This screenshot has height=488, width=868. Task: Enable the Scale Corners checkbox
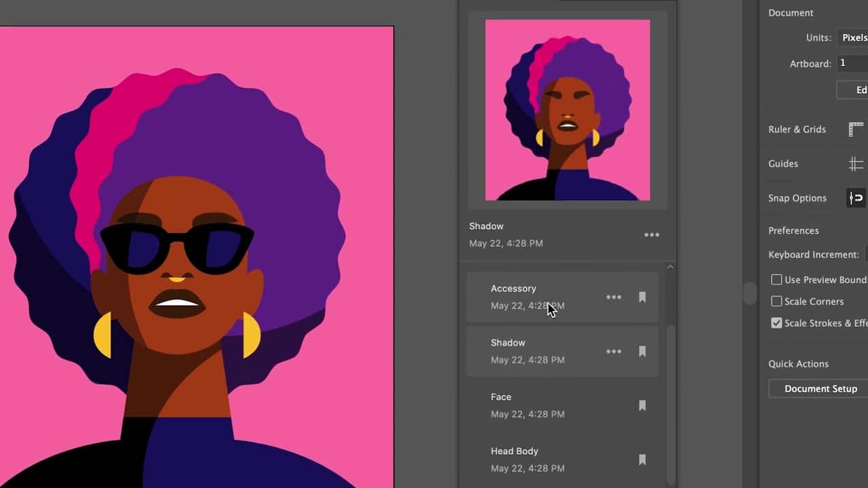point(776,301)
